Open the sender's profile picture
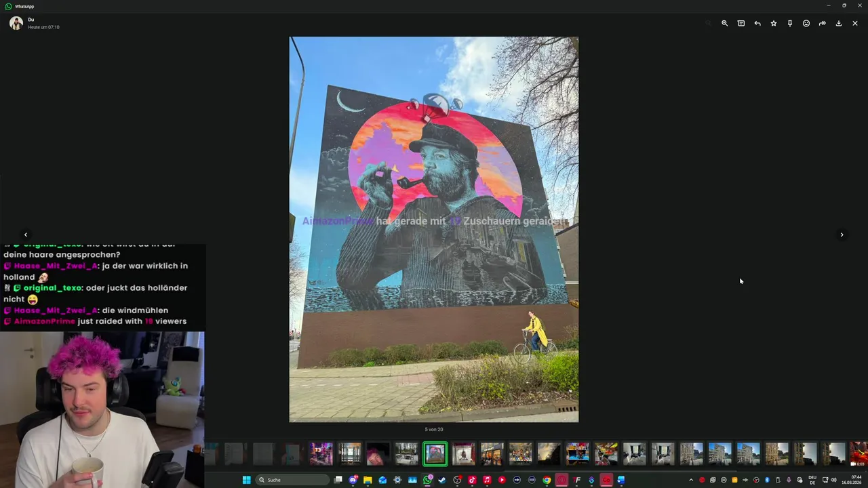The height and width of the screenshot is (488, 868). (x=16, y=23)
